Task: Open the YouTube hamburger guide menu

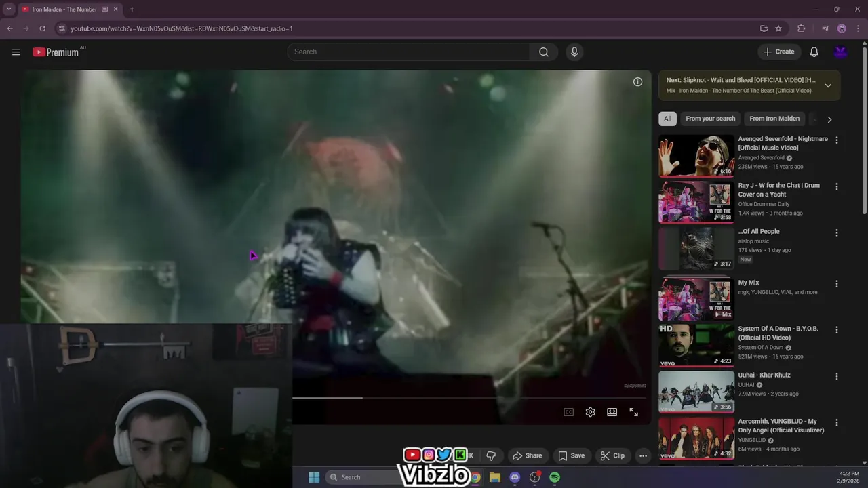Action: coord(16,52)
